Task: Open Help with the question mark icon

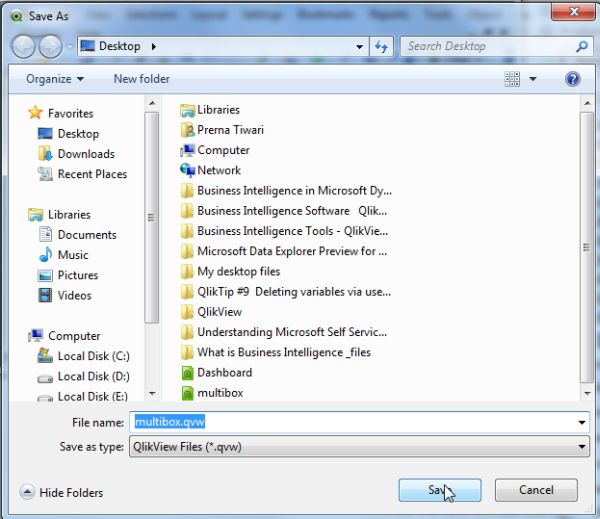Action: [x=572, y=79]
